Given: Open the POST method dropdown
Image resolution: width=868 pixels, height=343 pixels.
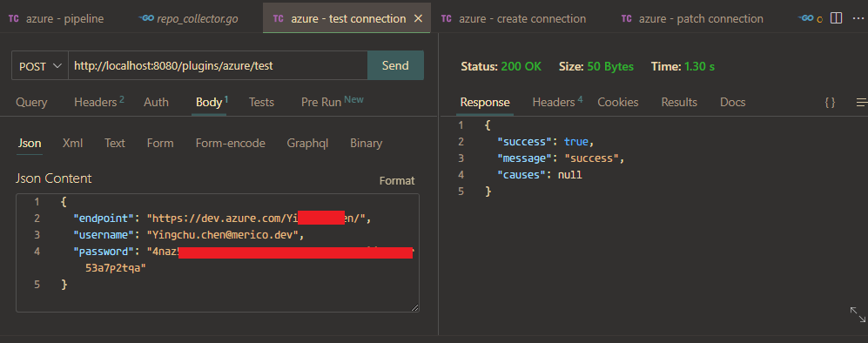Looking at the screenshot, I should click(x=40, y=66).
